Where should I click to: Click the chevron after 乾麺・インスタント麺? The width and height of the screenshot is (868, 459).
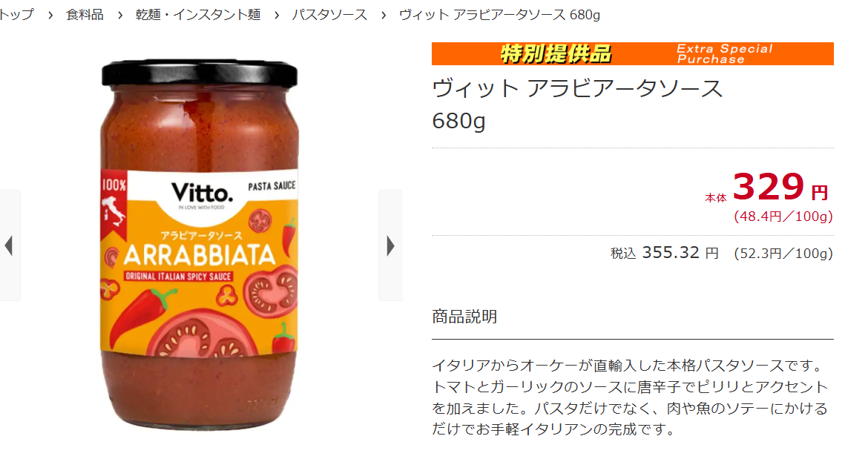click(x=277, y=16)
